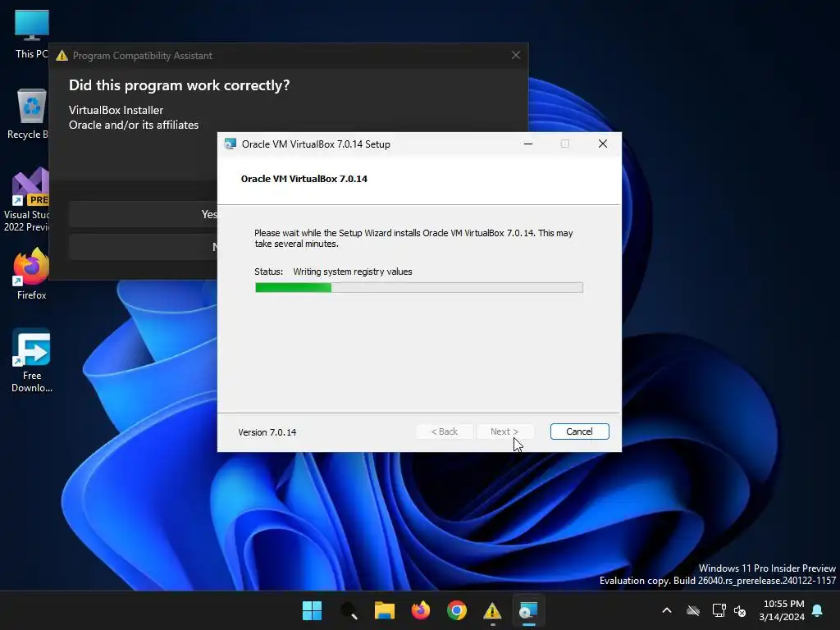This screenshot has width=840, height=630.
Task: Switch to Program Compatibility Assistant taskbar icon
Action: point(492,610)
